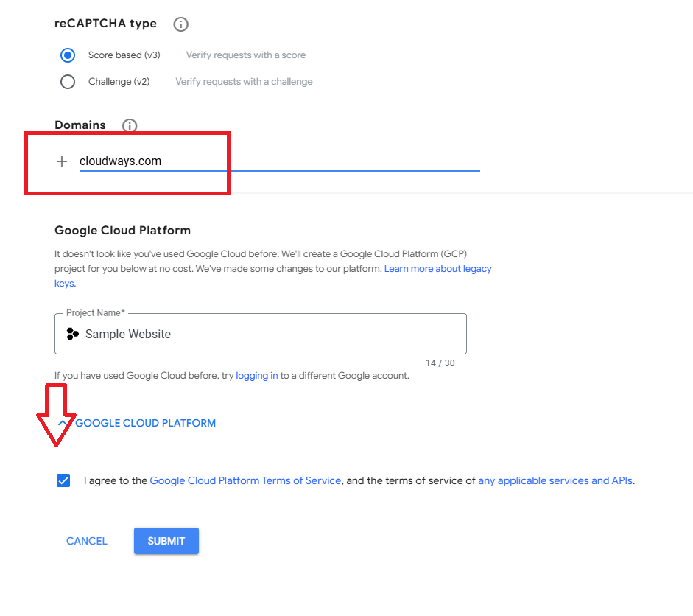This screenshot has height=616, width=693.
Task: Click the project icon inside Project Name field
Action: point(73,334)
